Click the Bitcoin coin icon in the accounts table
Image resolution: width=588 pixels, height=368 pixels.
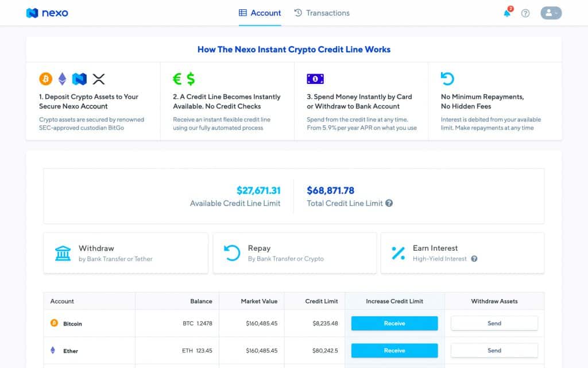[x=55, y=323]
